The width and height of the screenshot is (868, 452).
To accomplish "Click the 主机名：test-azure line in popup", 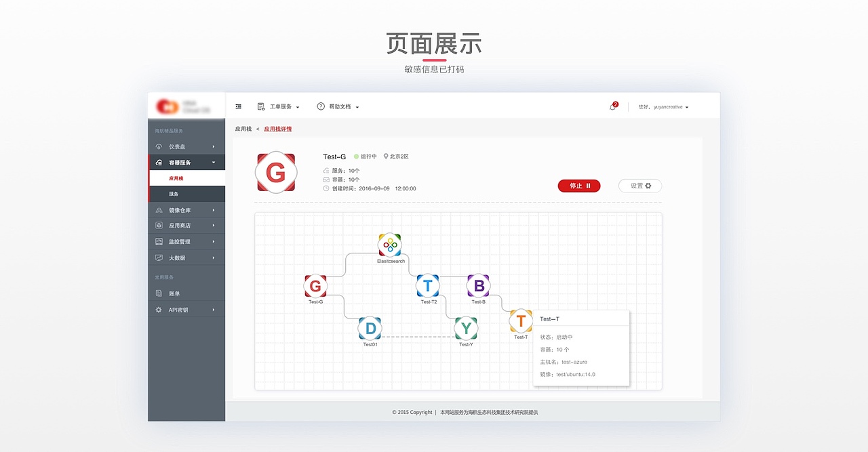I will tap(564, 362).
